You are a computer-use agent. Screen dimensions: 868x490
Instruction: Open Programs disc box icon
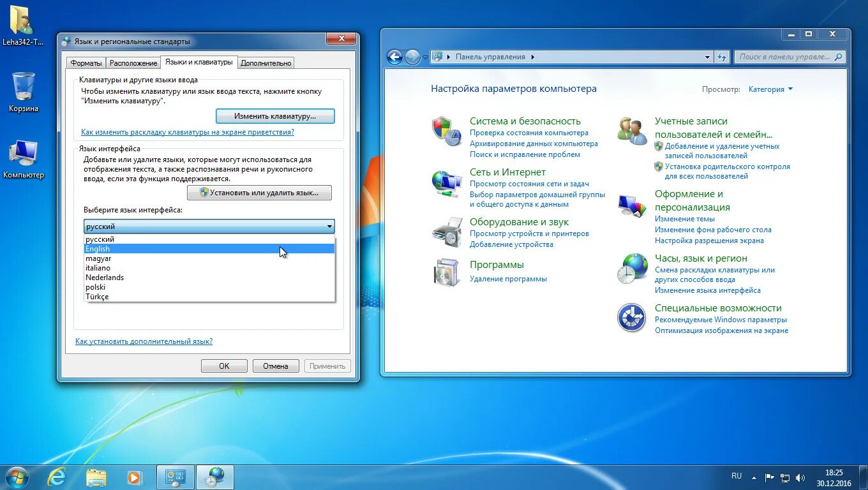tap(446, 272)
